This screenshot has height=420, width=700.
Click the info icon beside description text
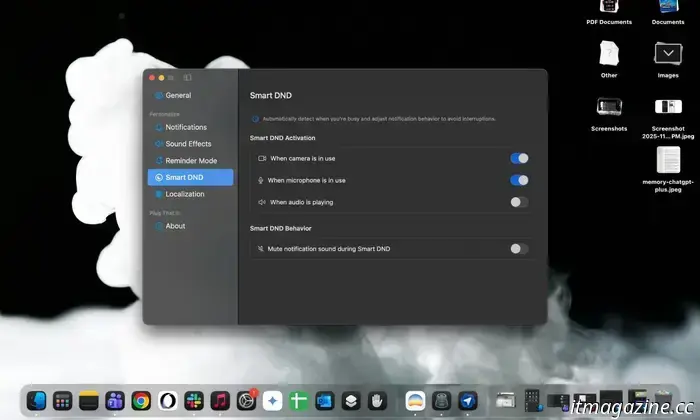tap(255, 119)
